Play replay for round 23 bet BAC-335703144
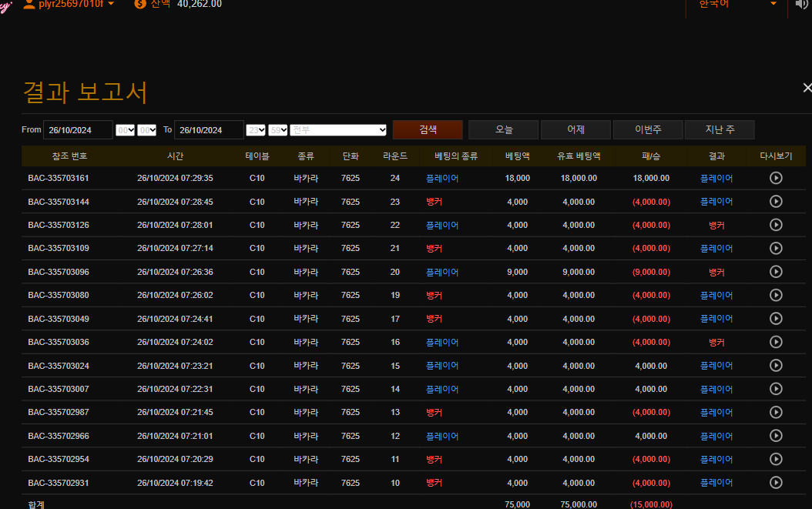This screenshot has height=509, width=812. pos(776,202)
